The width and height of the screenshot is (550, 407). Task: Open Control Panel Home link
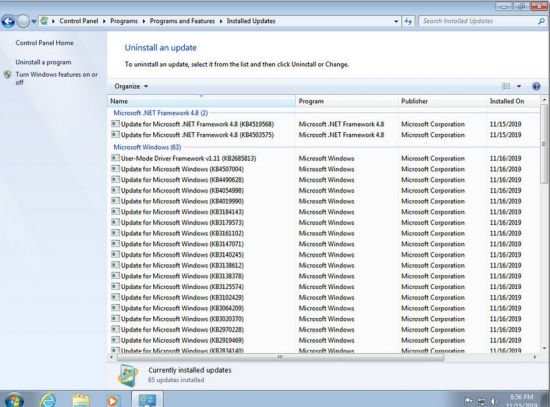coord(45,43)
